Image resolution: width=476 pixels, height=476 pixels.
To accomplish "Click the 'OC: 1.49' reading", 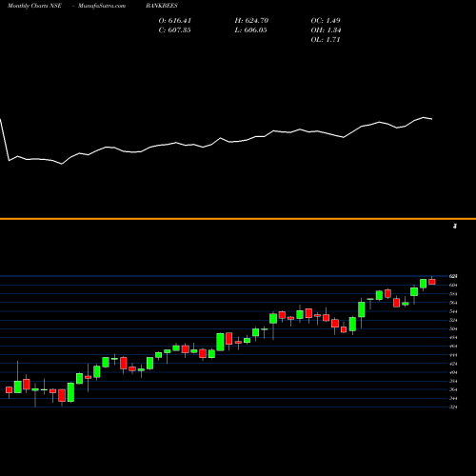I will (326, 21).
